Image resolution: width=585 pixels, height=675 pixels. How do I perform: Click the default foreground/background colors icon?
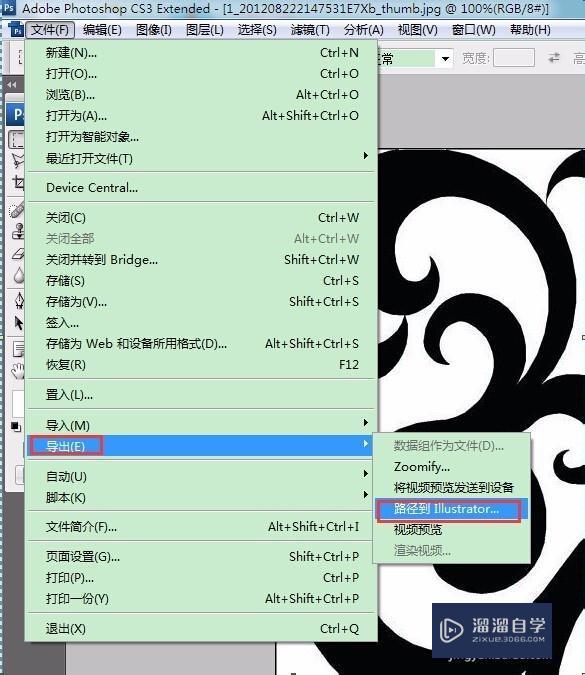coord(16,427)
